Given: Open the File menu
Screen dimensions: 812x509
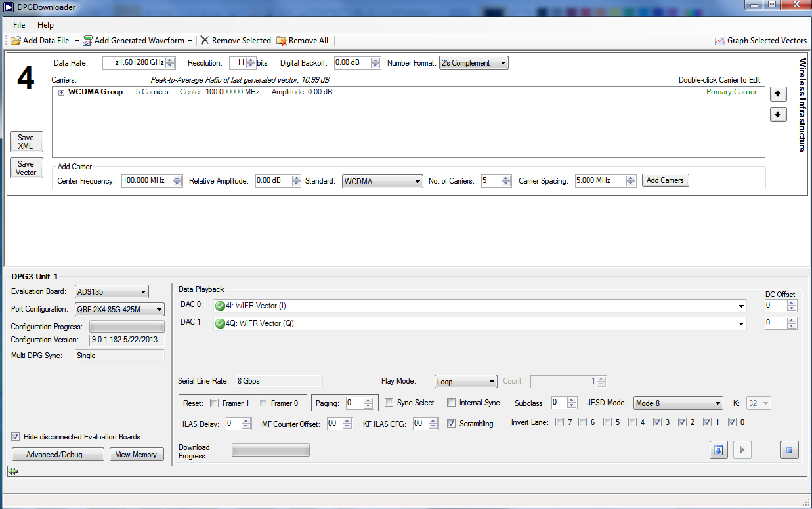Looking at the screenshot, I should coord(19,25).
